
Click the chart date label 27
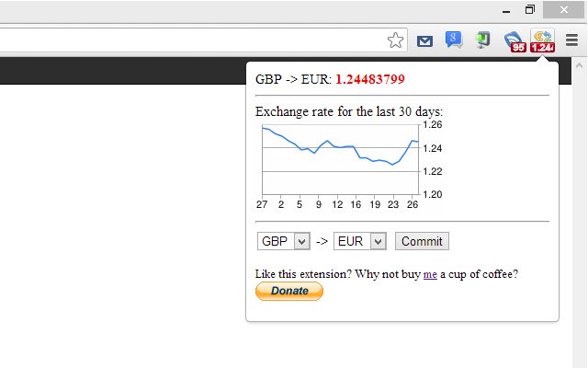click(262, 204)
